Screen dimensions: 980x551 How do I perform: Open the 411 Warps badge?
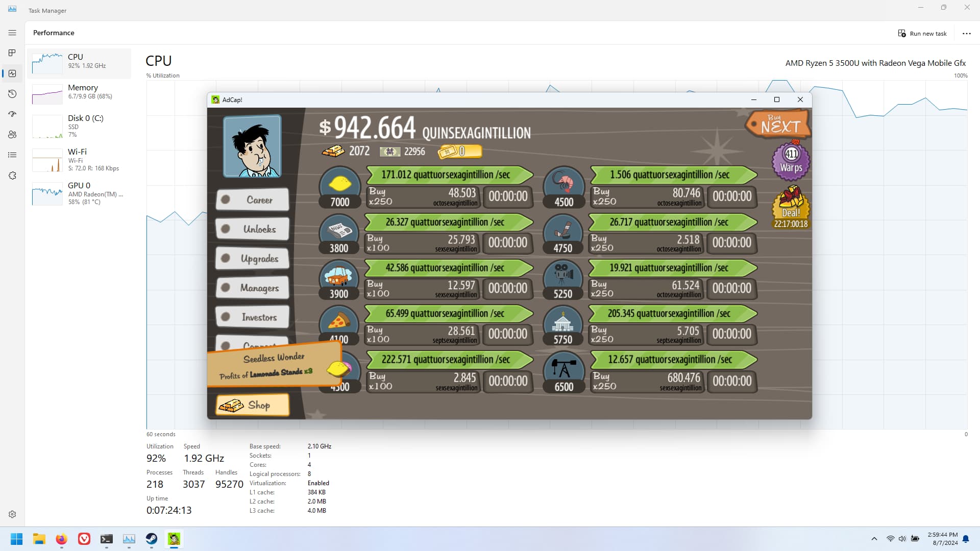pyautogui.click(x=791, y=161)
